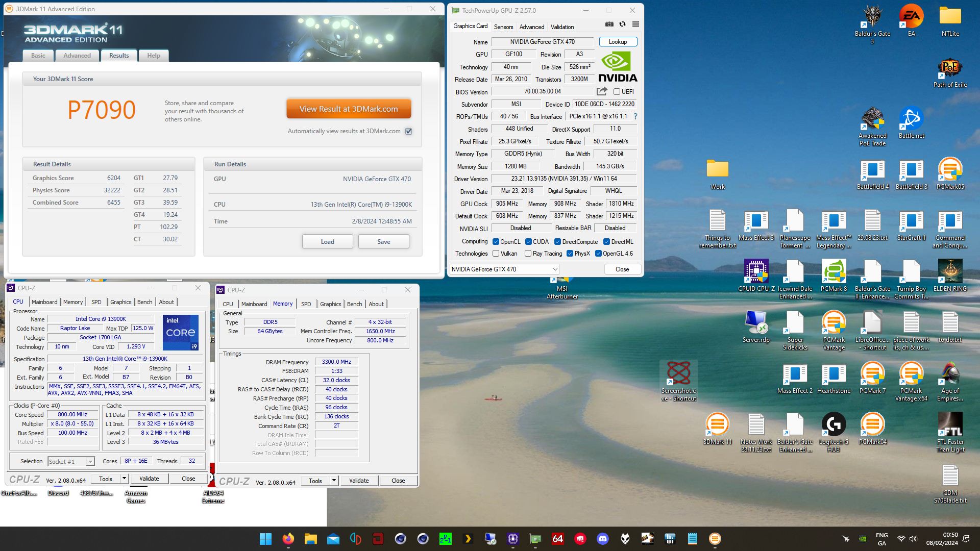The width and height of the screenshot is (980, 551).
Task: Open the PCMark 8 desktop icon
Action: (x=834, y=275)
